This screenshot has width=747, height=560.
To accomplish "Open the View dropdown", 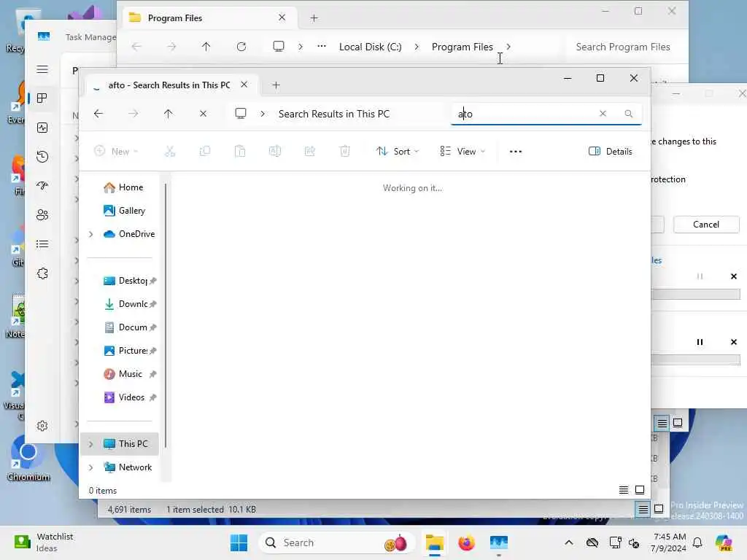I will (x=462, y=152).
